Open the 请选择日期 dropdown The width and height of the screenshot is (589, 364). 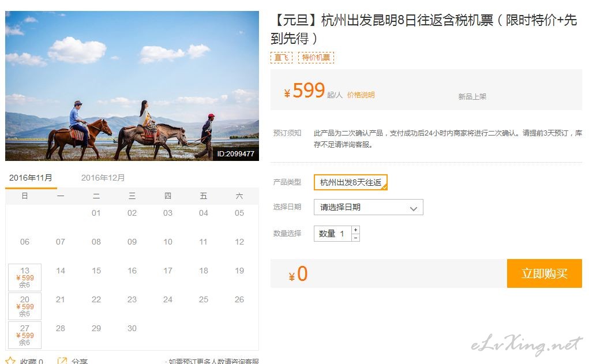coord(368,207)
